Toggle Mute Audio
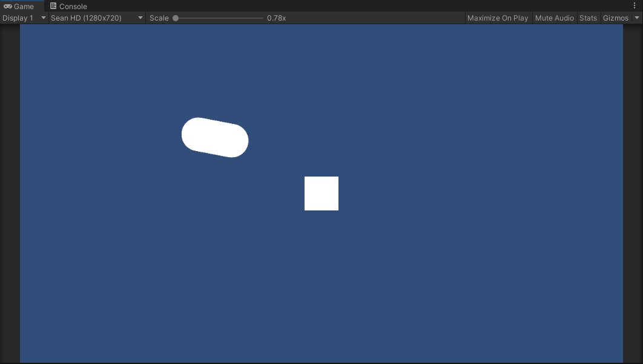 click(555, 18)
